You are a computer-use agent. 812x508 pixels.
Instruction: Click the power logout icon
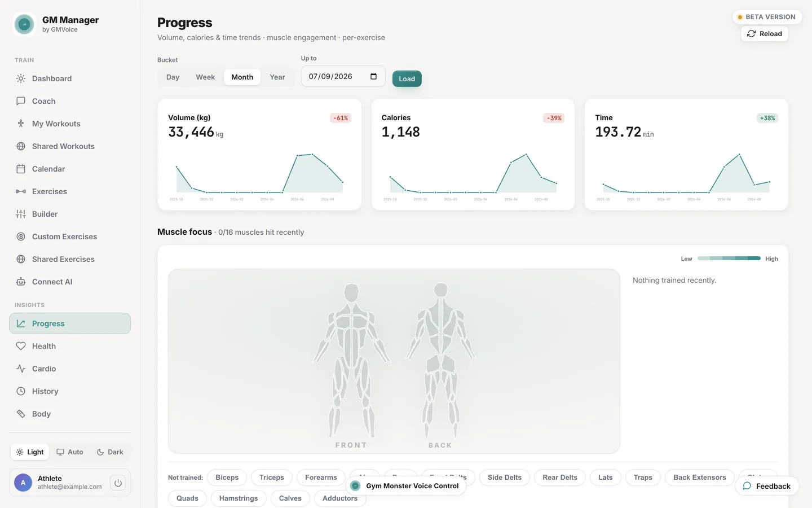point(118,483)
